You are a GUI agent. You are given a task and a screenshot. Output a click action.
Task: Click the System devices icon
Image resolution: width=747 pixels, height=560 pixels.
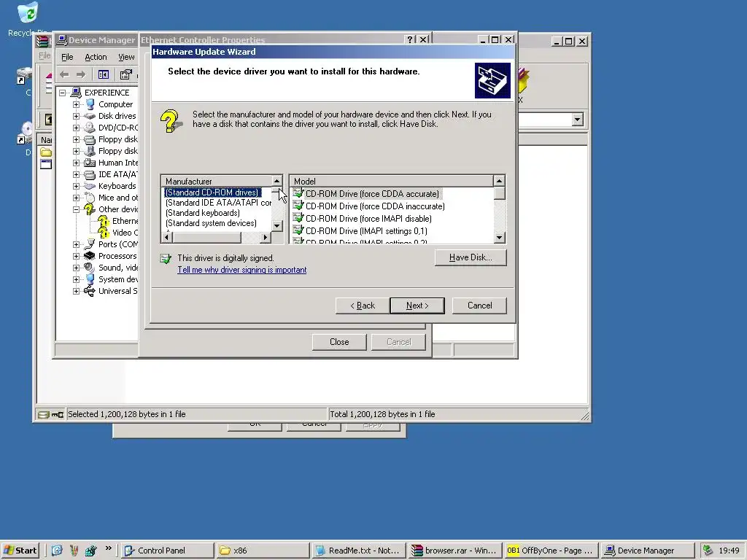pyautogui.click(x=90, y=279)
